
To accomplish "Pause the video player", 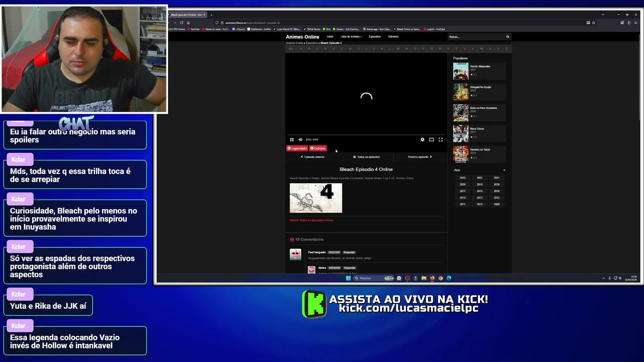I will pyautogui.click(x=292, y=140).
